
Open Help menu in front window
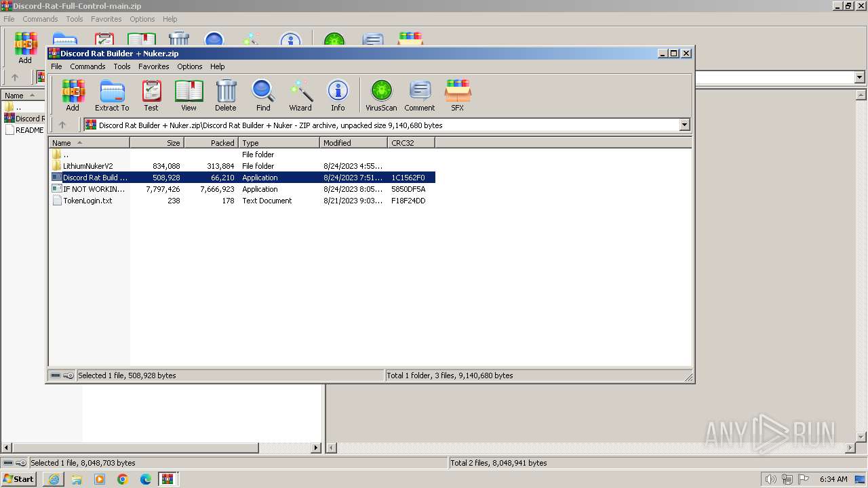217,66
